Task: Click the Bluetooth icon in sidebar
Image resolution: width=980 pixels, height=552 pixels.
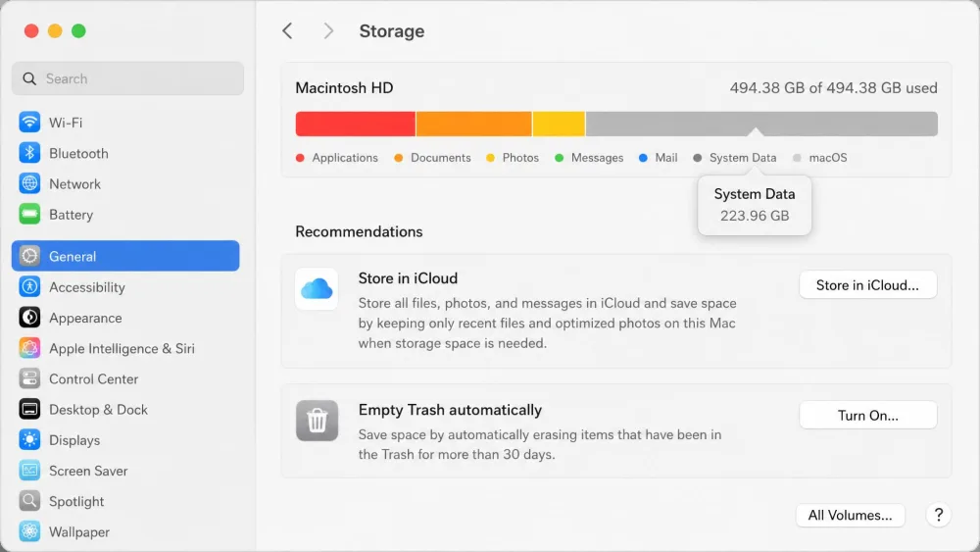Action: pos(29,153)
